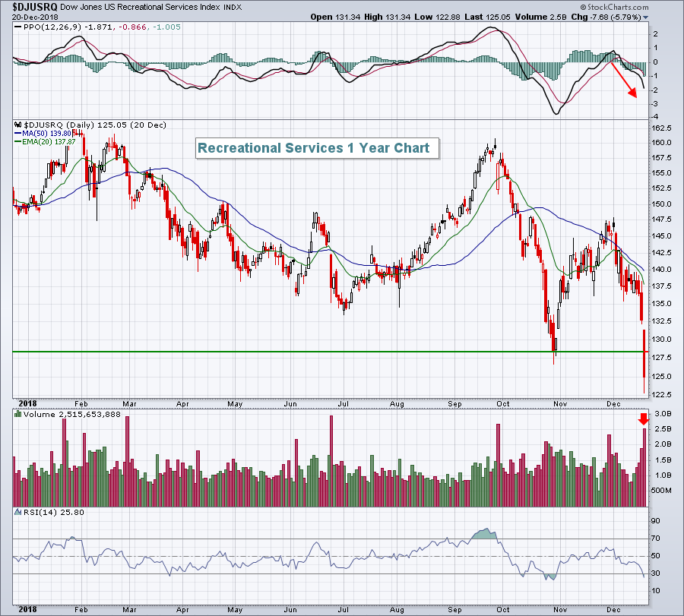The height and width of the screenshot is (616, 684).
Task: Select the green EMA(20) legend line
Action: coord(18,142)
